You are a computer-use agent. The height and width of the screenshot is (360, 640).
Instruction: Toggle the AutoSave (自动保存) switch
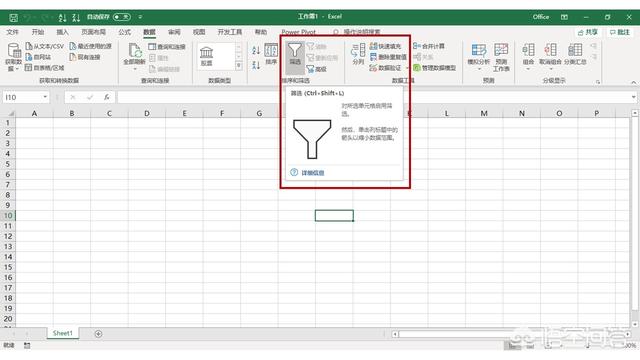pyautogui.click(x=122, y=17)
